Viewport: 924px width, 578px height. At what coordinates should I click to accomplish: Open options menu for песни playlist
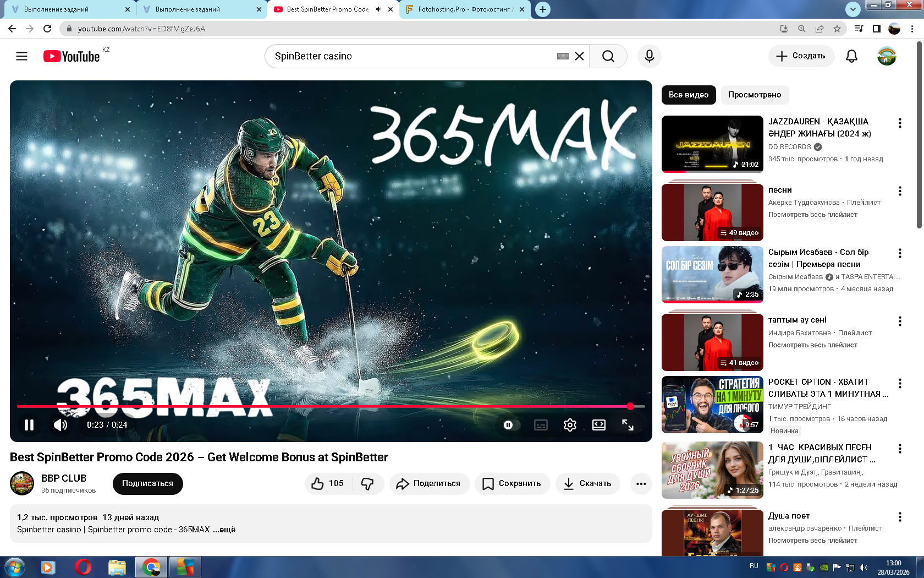(x=900, y=191)
